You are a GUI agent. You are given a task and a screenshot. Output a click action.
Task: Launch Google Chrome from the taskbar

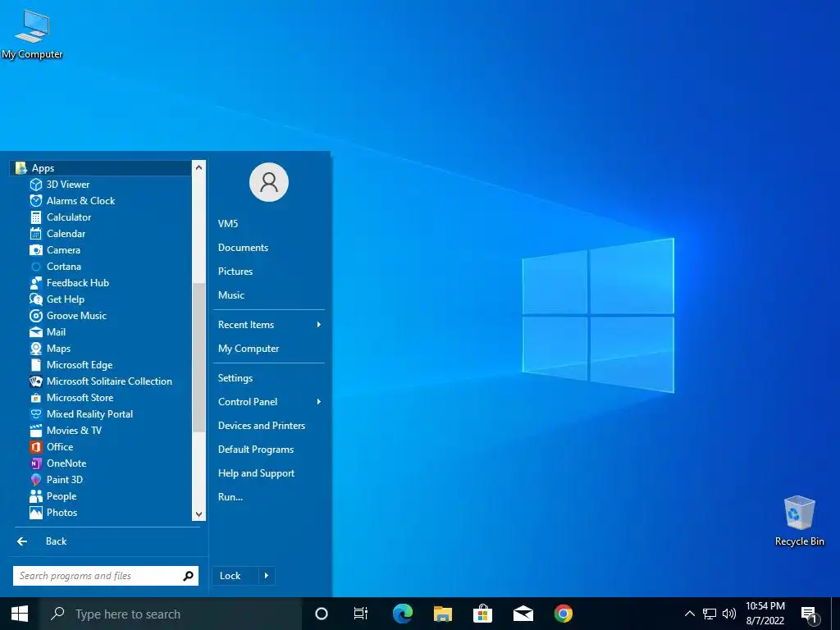(563, 614)
